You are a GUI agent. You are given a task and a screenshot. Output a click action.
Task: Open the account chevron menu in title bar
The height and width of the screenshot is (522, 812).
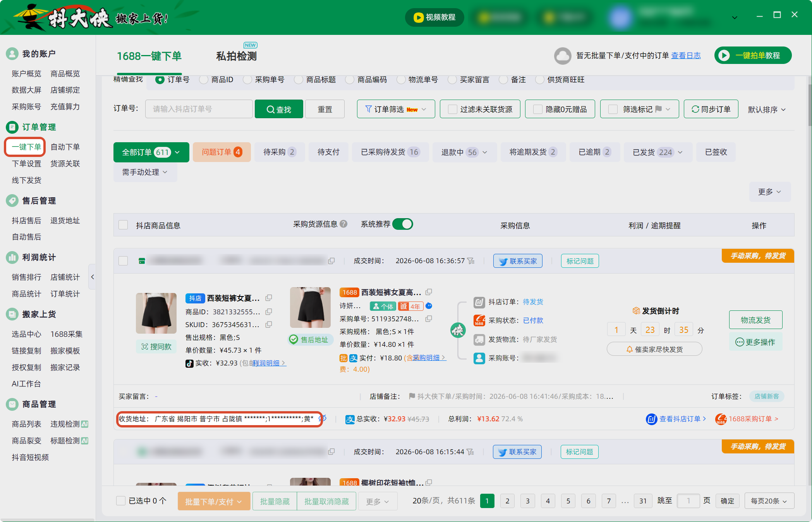[735, 17]
